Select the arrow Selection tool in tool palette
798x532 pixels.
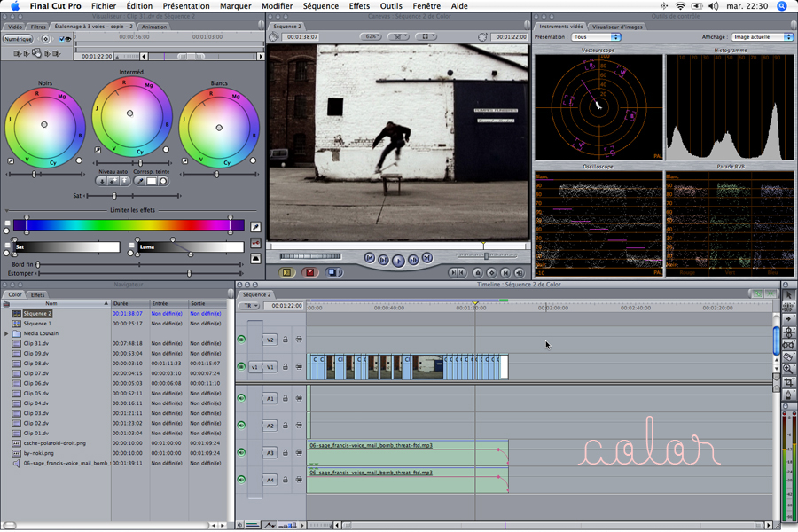(x=789, y=294)
